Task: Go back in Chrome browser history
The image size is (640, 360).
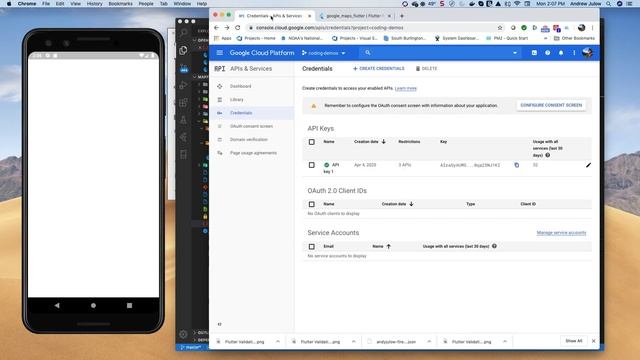Action: [x=216, y=28]
